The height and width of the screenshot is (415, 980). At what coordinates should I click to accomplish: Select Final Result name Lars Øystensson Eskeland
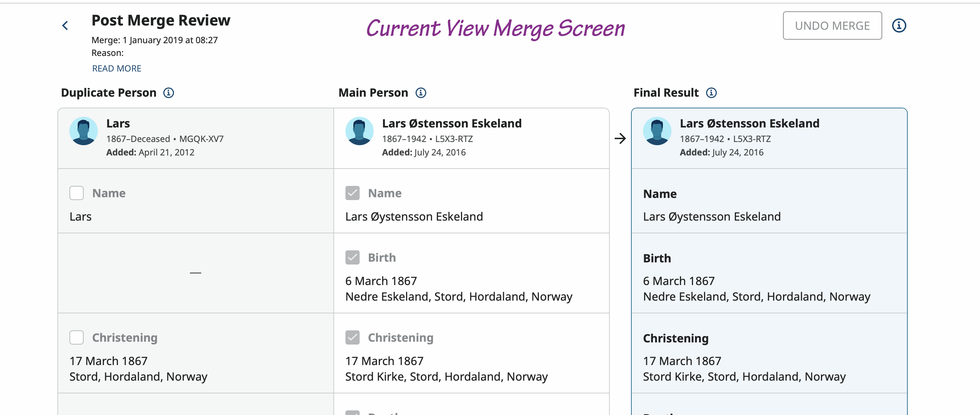coord(711,217)
